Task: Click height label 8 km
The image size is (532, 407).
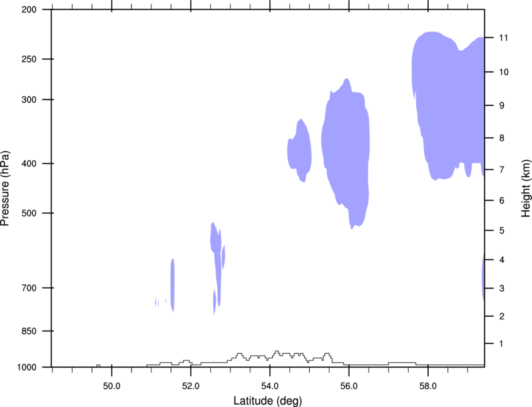Action: (x=502, y=138)
